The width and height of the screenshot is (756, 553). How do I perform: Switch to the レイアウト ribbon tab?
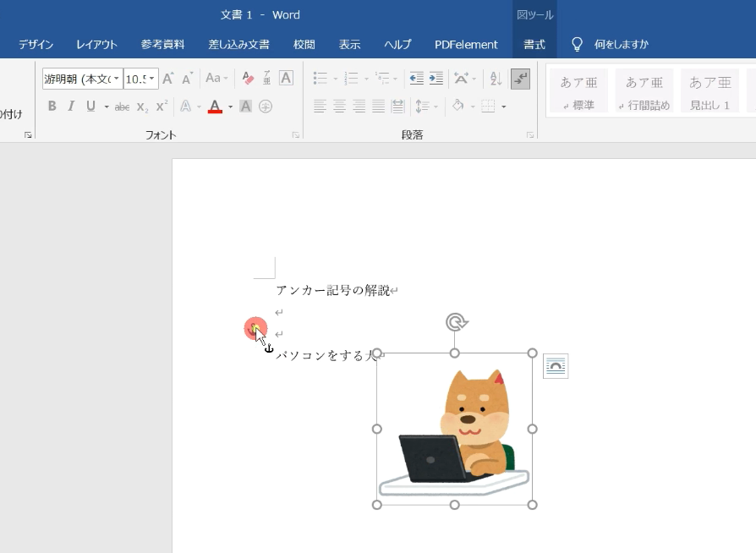point(97,44)
